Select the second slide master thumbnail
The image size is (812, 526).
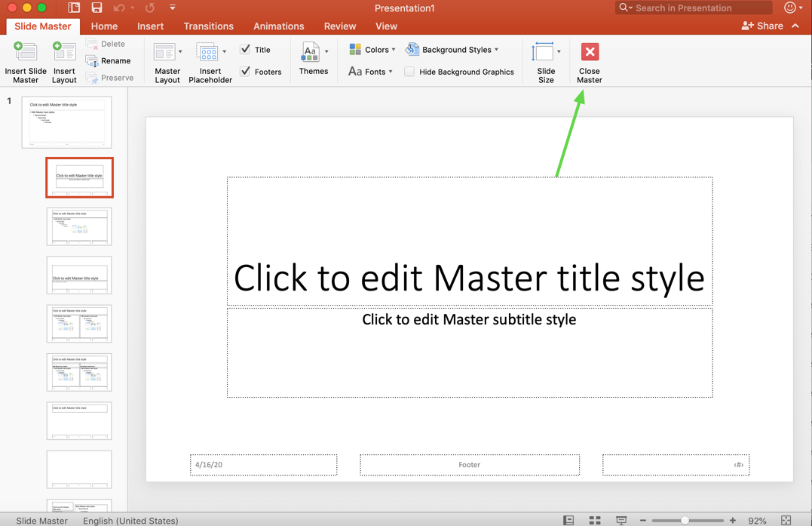(79, 177)
